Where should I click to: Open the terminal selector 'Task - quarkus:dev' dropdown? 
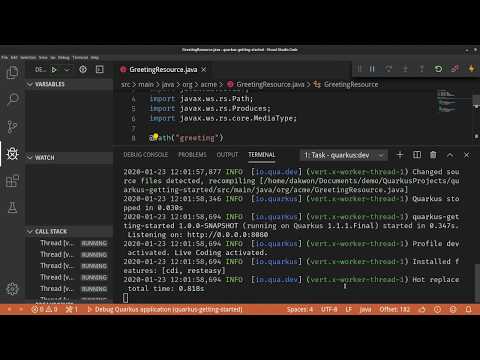tap(344, 155)
